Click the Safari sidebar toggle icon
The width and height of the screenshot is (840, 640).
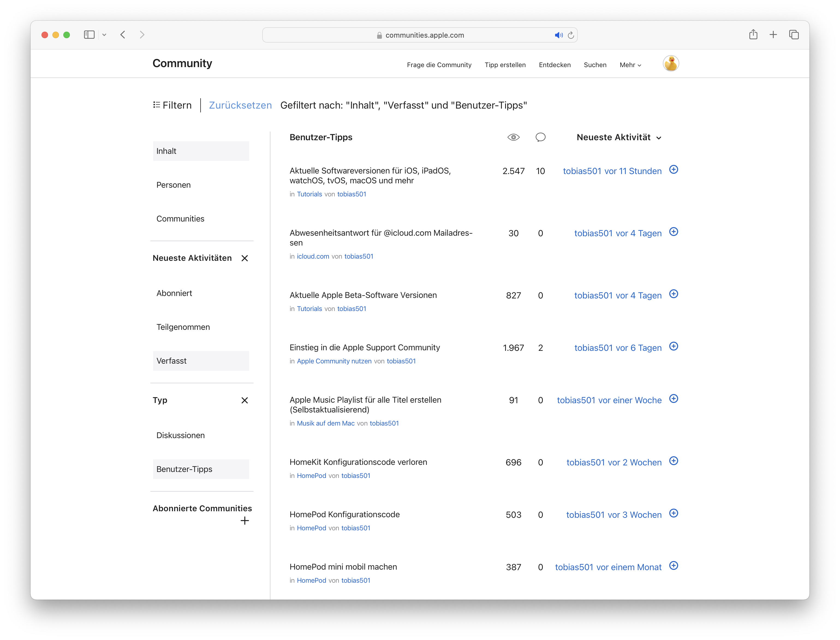(x=89, y=35)
